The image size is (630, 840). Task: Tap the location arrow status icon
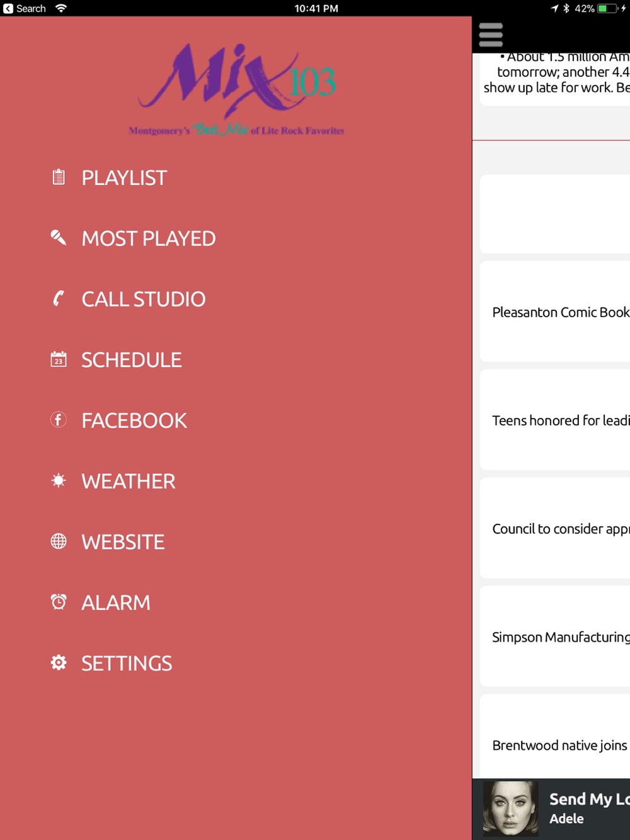[x=554, y=8]
